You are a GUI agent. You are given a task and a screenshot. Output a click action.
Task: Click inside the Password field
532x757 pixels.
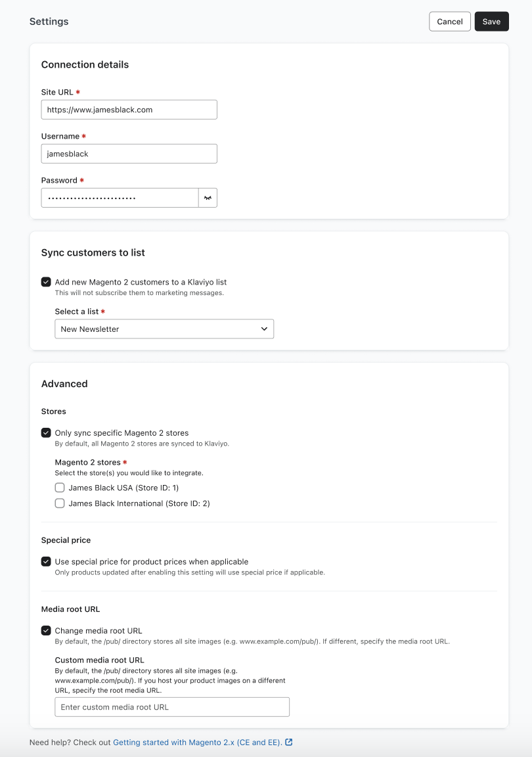(120, 198)
